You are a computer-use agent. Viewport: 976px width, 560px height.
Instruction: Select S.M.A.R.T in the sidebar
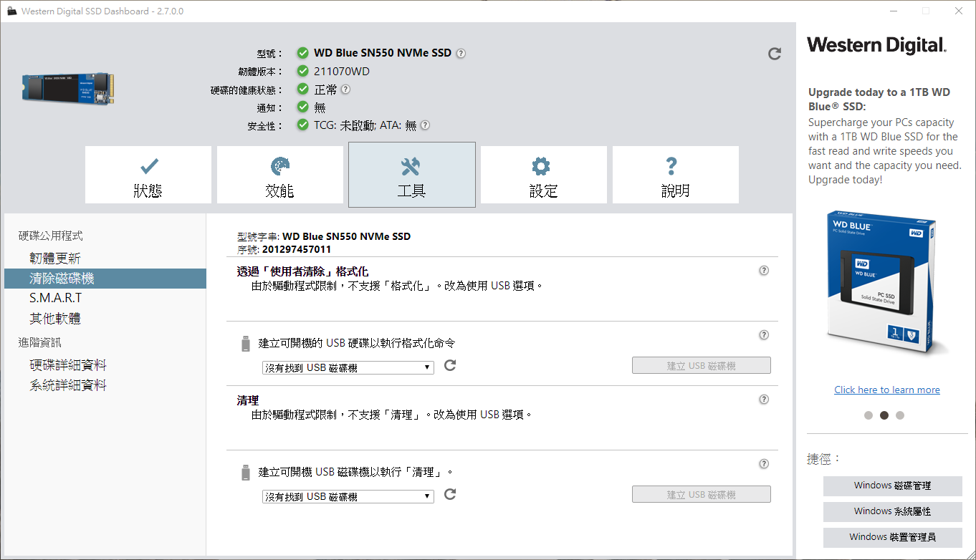[x=56, y=298]
